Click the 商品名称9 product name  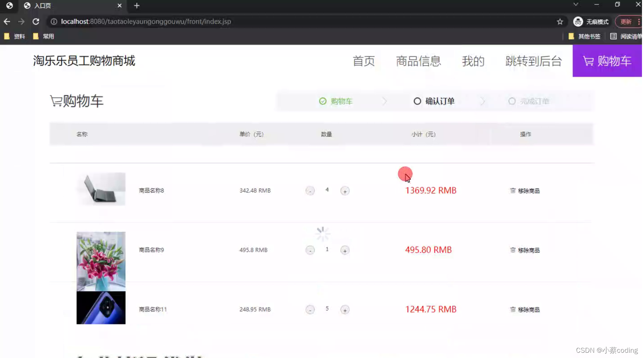151,250
